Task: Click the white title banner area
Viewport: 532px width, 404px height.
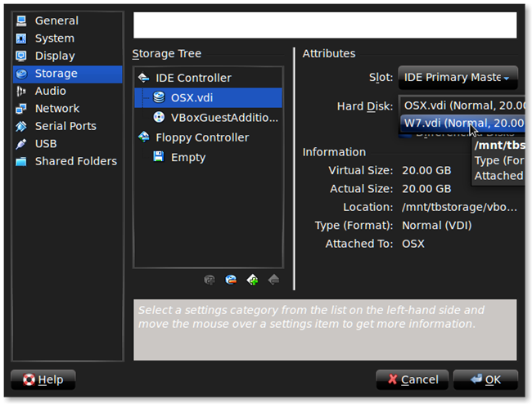Action: [x=325, y=25]
